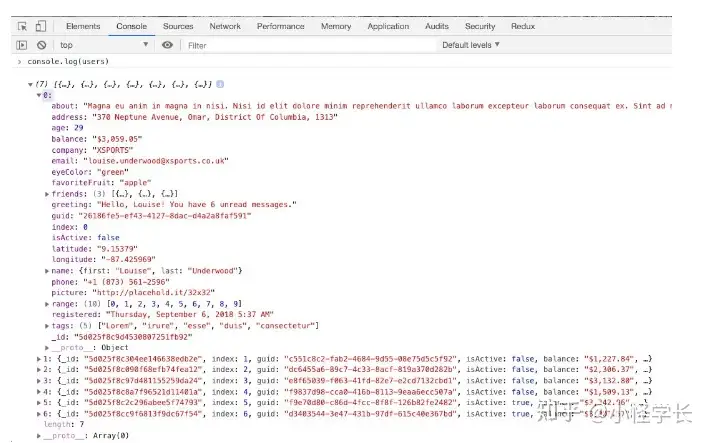Expand the __proto__: Array(0) entry
The image size is (710, 443).
coord(39,436)
